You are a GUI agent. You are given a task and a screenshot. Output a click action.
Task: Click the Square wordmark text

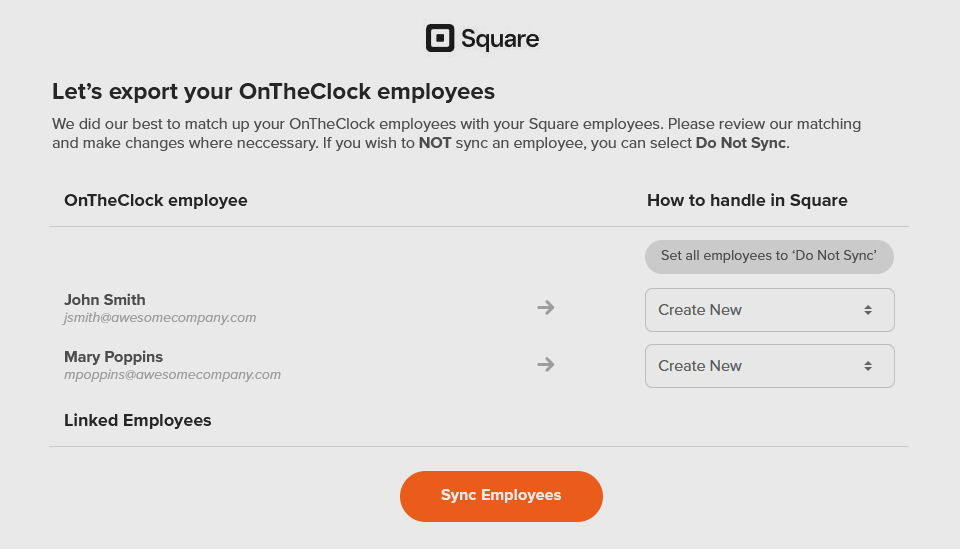(x=500, y=40)
